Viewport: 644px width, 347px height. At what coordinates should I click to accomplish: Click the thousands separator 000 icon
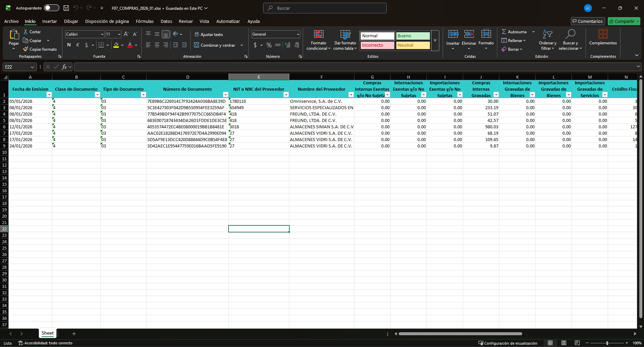[x=278, y=45]
